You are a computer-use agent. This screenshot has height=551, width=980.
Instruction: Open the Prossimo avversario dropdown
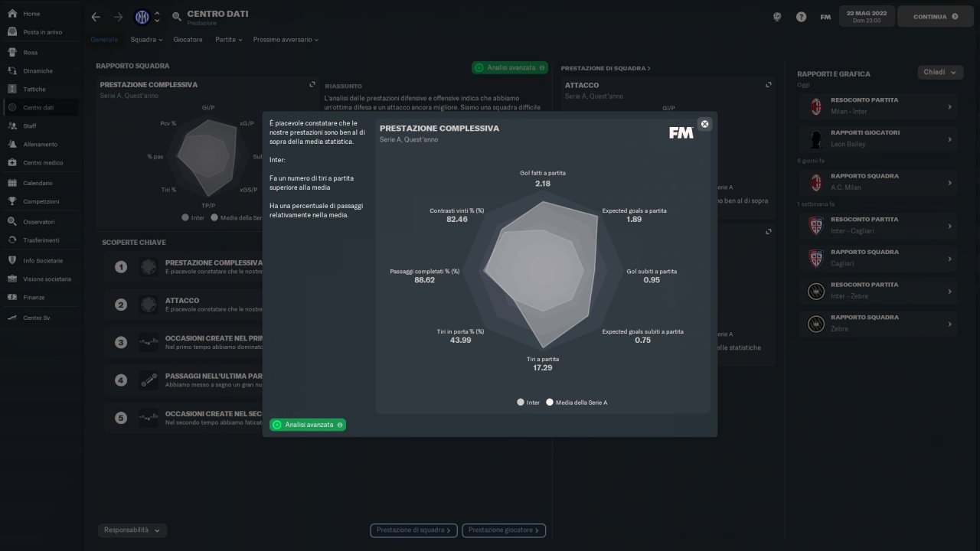click(286, 39)
